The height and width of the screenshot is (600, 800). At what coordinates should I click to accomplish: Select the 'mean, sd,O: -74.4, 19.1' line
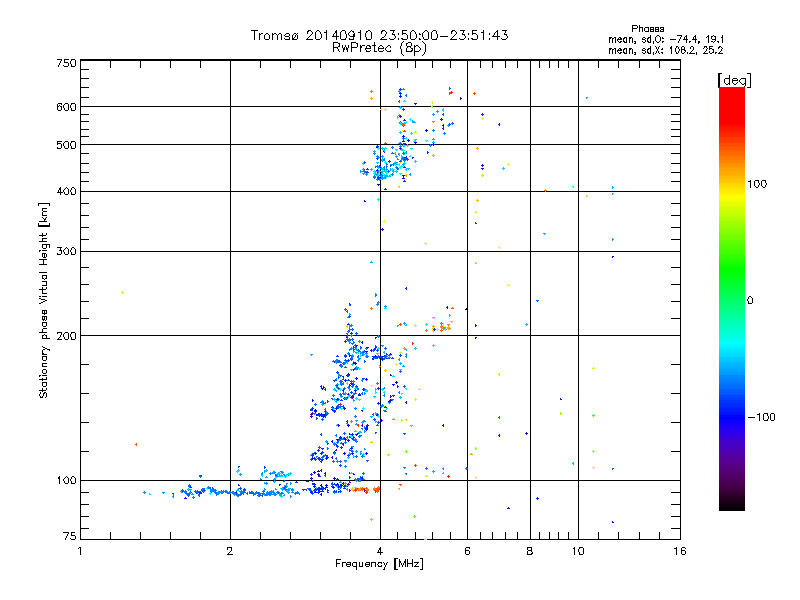pos(666,40)
